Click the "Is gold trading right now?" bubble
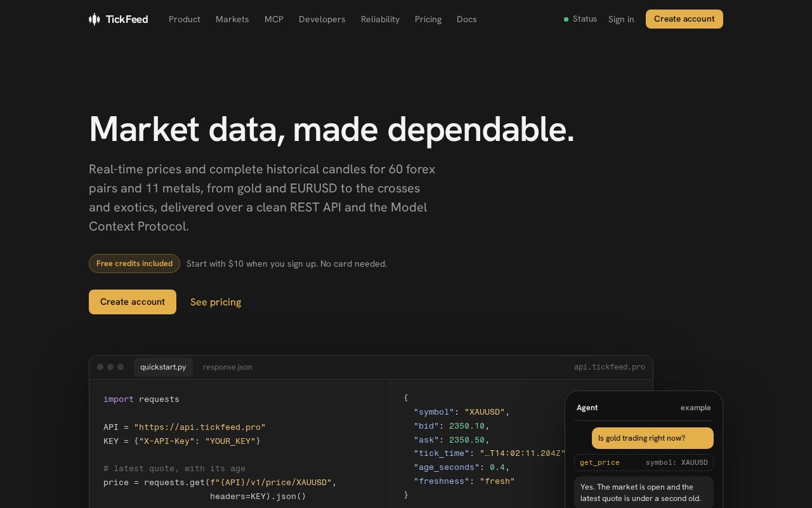This screenshot has width=812, height=508. pyautogui.click(x=653, y=438)
